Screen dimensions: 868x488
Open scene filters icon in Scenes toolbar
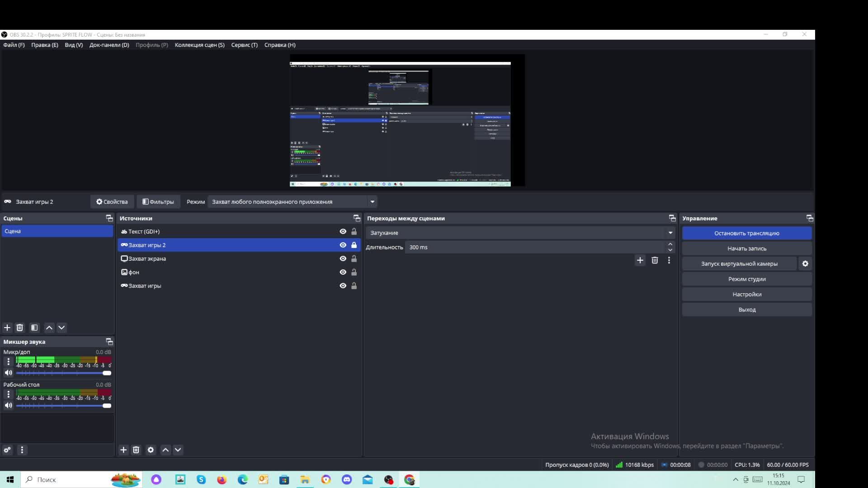34,328
